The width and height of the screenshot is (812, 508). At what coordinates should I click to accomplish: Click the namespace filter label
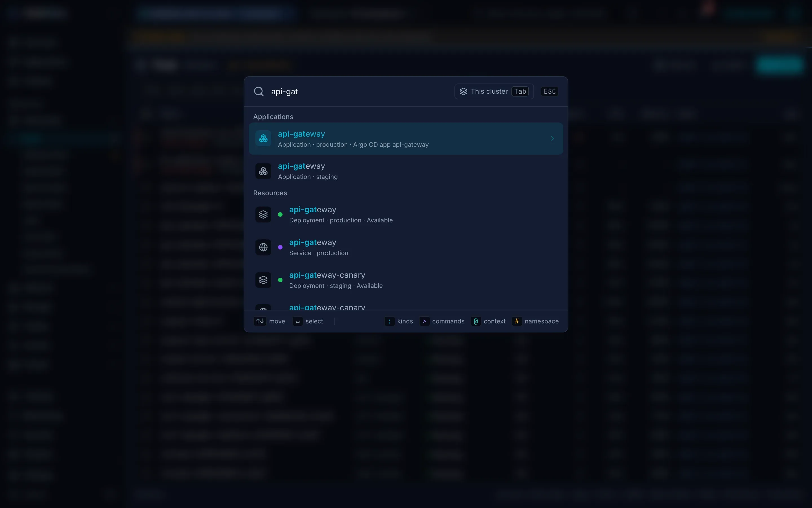(x=542, y=321)
